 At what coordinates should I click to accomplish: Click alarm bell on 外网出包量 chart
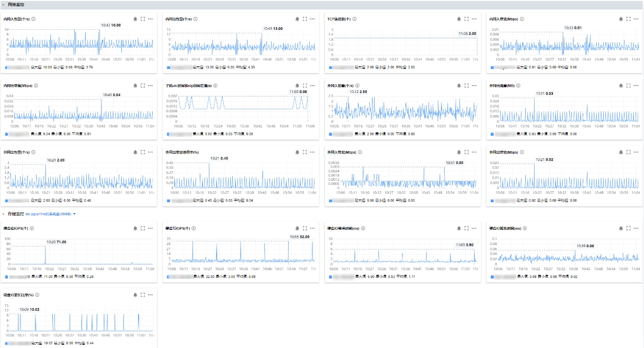click(135, 152)
